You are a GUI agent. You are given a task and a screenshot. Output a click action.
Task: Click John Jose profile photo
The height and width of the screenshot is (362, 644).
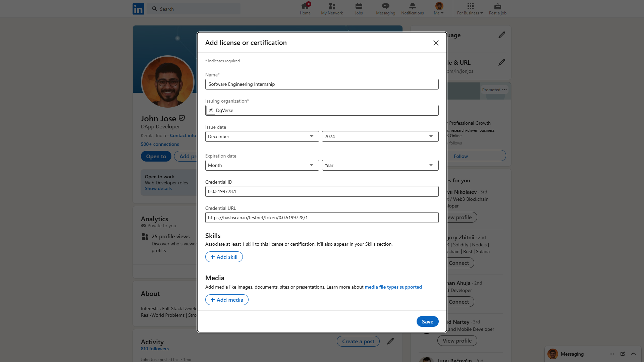tap(168, 82)
